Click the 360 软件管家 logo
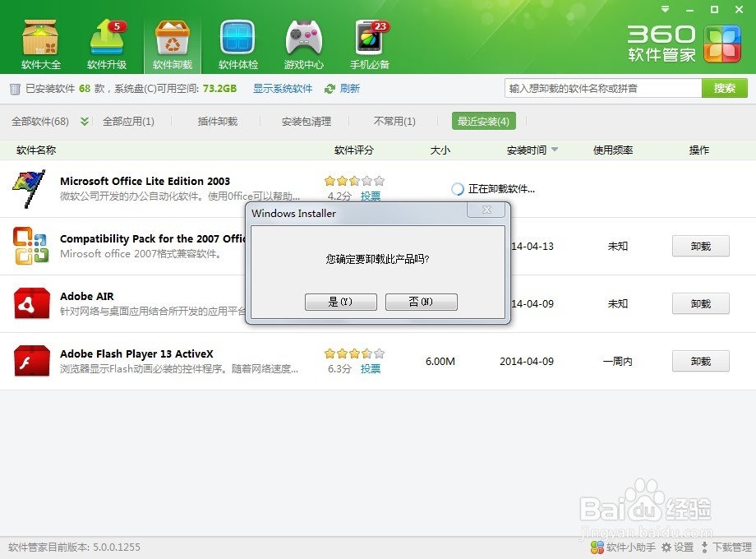 (x=684, y=44)
